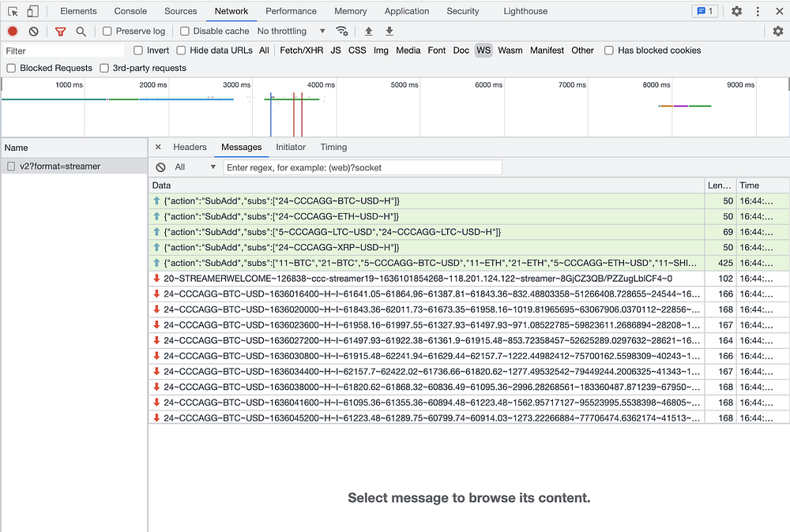Open network search magnifier
This screenshot has width=790, height=532.
coord(81,31)
